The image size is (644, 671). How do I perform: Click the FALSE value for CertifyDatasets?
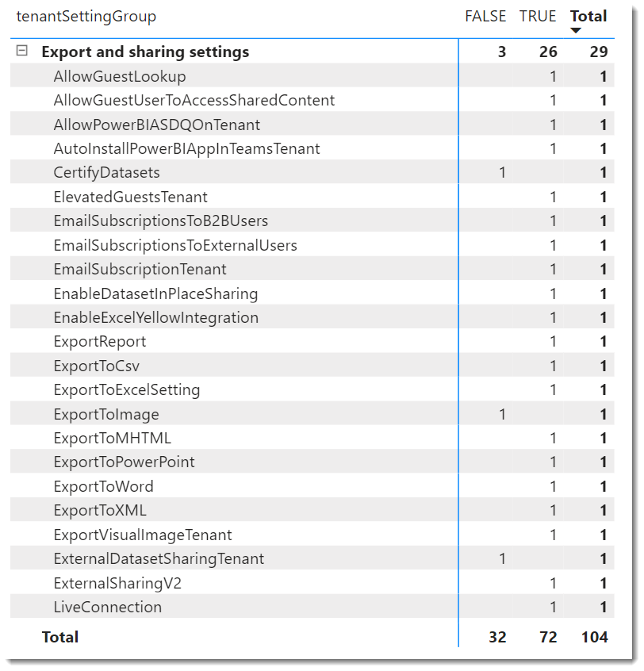(x=502, y=172)
